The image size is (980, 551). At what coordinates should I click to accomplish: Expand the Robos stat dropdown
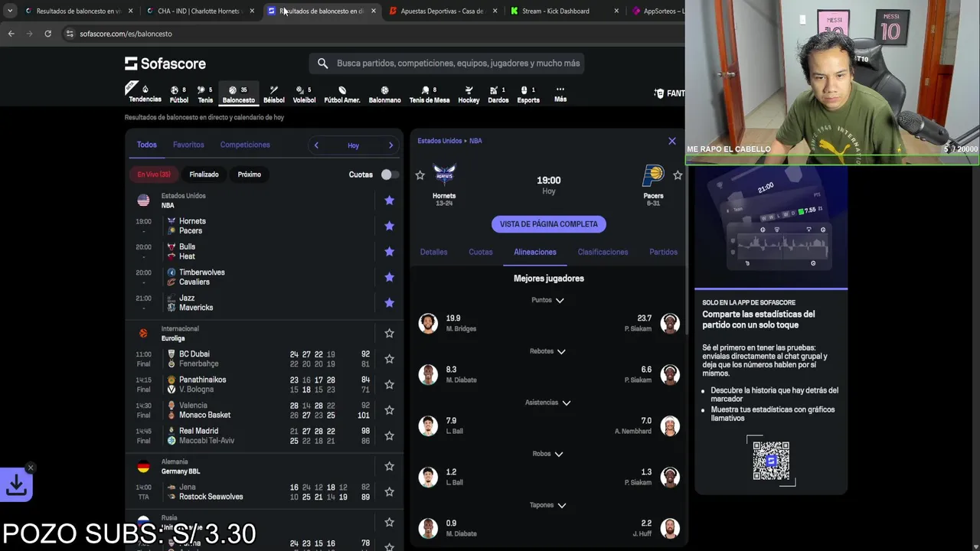pyautogui.click(x=548, y=454)
